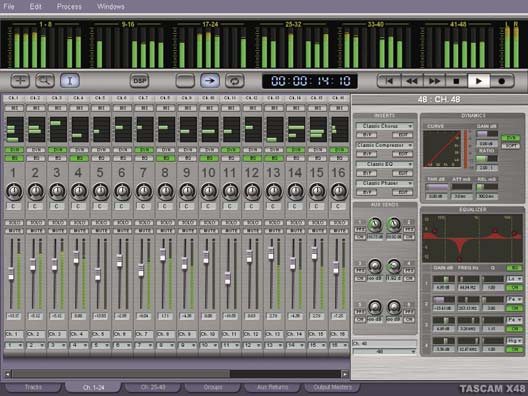Viewport: 528px width, 396px height.
Task: Toggle the Dynamics DYN on button
Action: (510, 138)
